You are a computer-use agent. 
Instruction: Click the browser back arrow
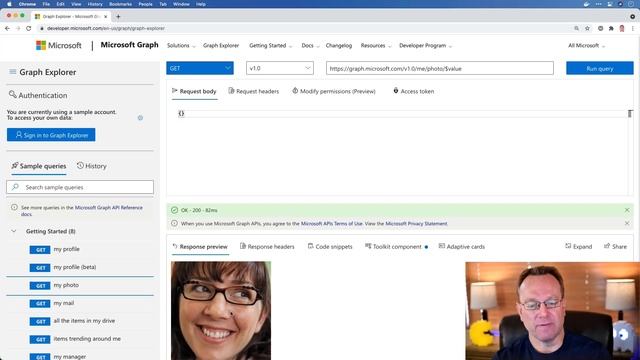click(7, 28)
